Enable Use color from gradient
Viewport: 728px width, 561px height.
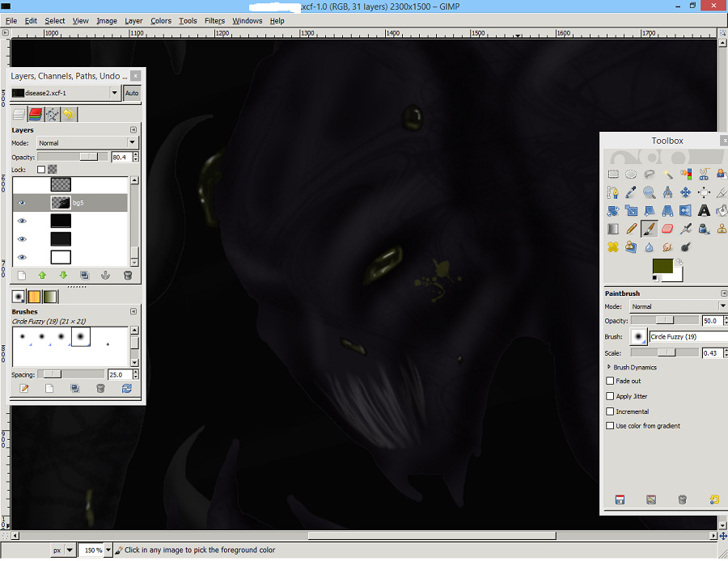[610, 426]
